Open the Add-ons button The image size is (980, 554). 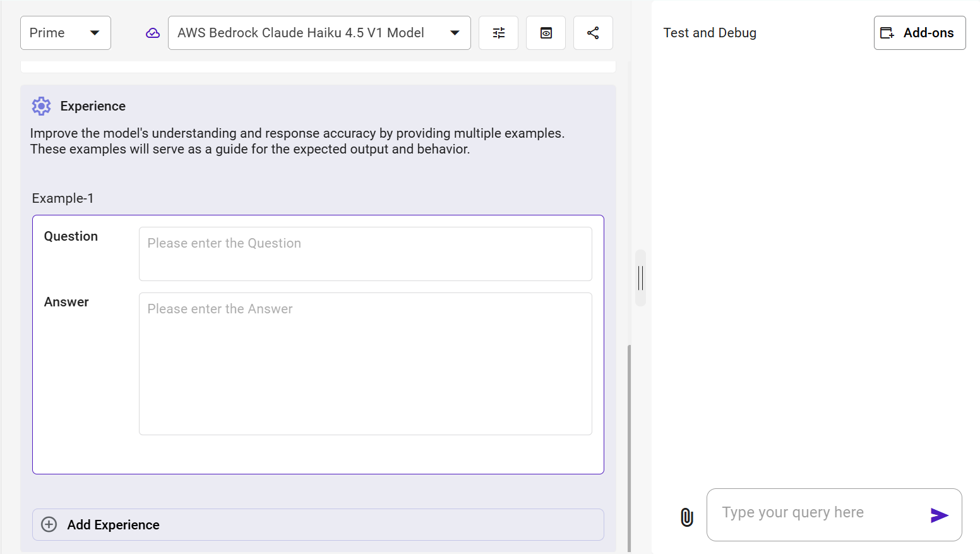(919, 33)
